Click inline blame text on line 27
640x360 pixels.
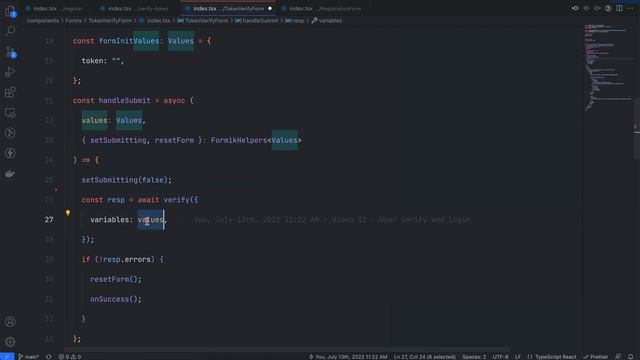(332, 220)
